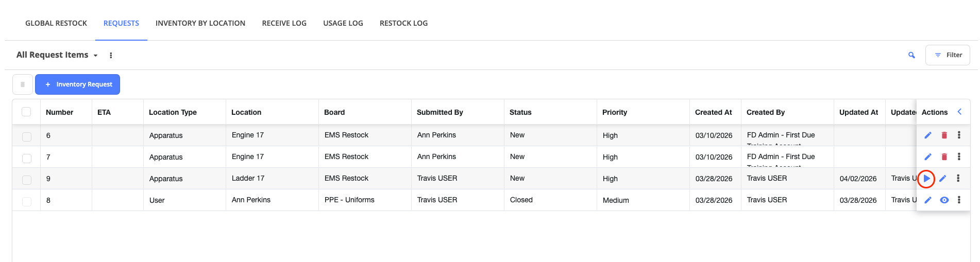
Task: Click 03/28/2026 created date in request 8 row
Action: tap(714, 200)
